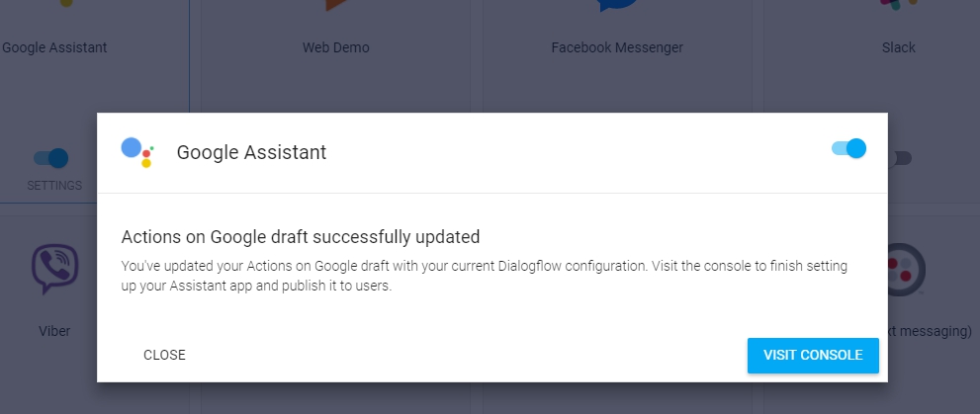
Task: Turn off the Google Assistant switch in dialog
Action: click(848, 148)
